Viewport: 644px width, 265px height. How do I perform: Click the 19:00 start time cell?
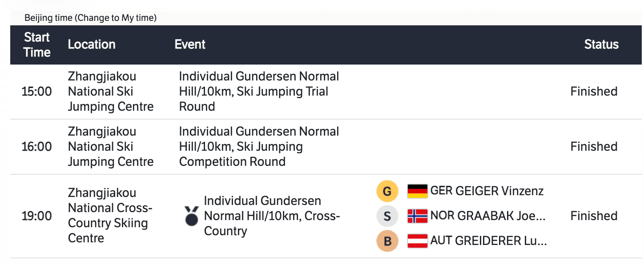click(37, 216)
